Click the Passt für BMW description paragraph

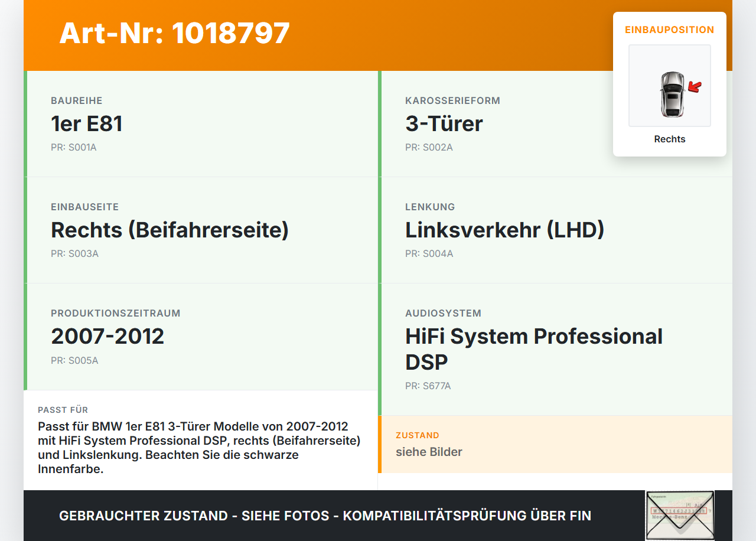pyautogui.click(x=199, y=448)
